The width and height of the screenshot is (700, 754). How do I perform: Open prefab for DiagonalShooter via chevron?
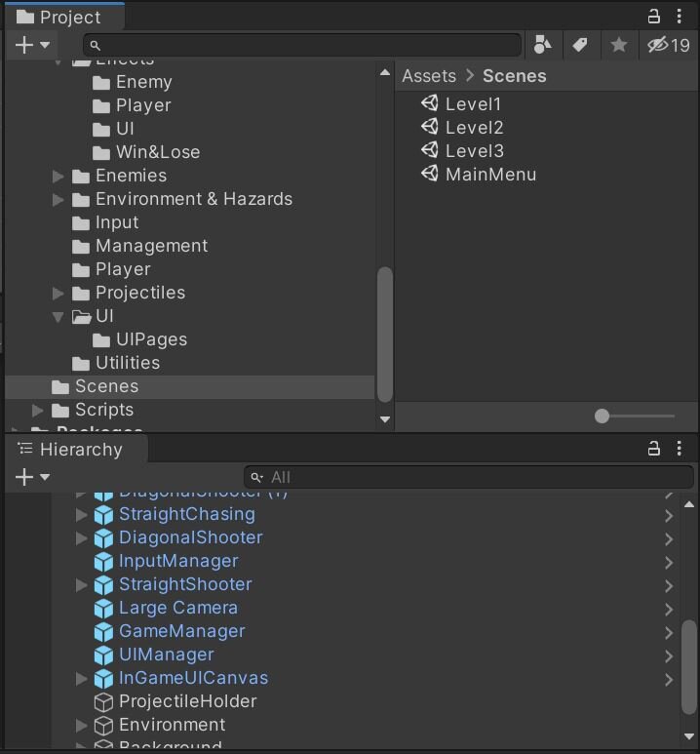669,539
